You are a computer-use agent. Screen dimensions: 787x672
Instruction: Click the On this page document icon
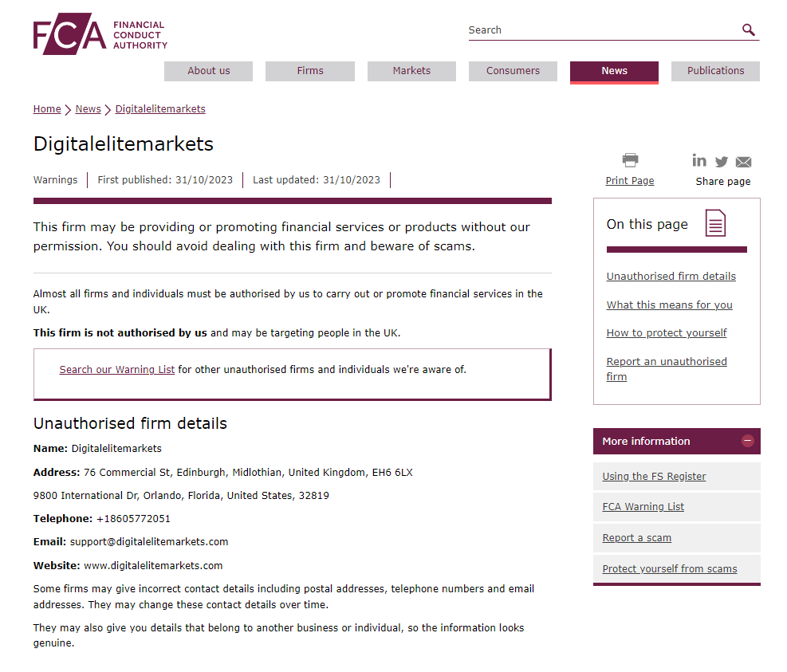(x=715, y=223)
